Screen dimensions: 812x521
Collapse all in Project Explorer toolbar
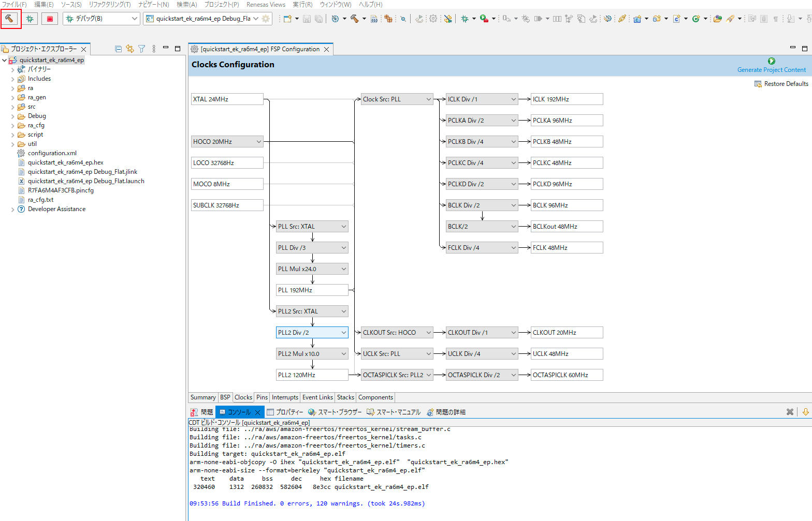click(x=118, y=49)
